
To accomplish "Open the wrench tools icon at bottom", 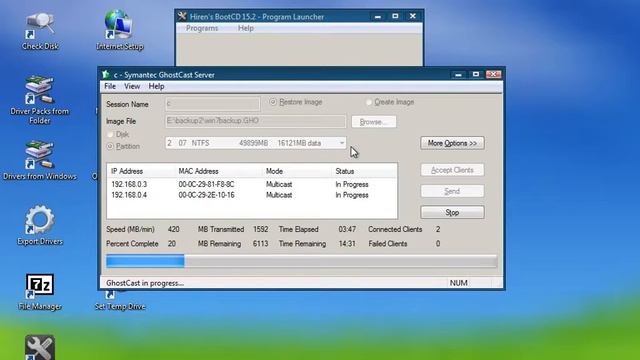I will point(40,347).
